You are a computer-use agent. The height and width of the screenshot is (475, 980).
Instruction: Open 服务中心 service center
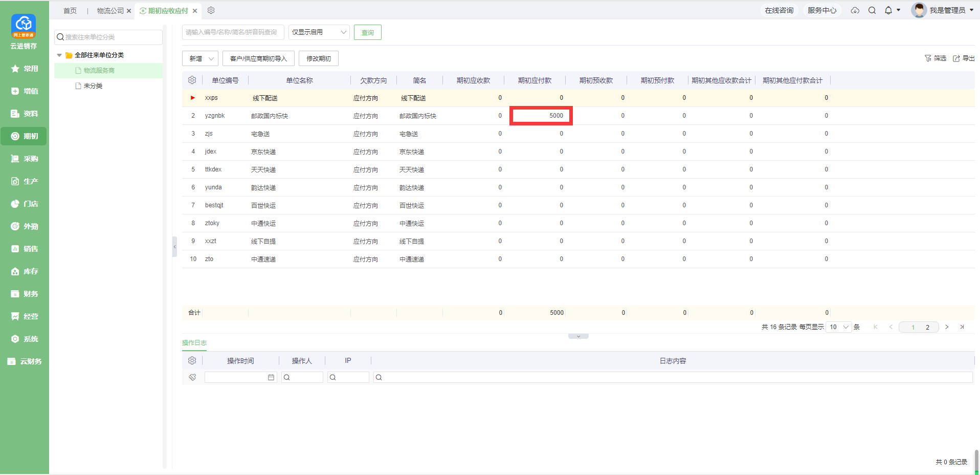[822, 10]
